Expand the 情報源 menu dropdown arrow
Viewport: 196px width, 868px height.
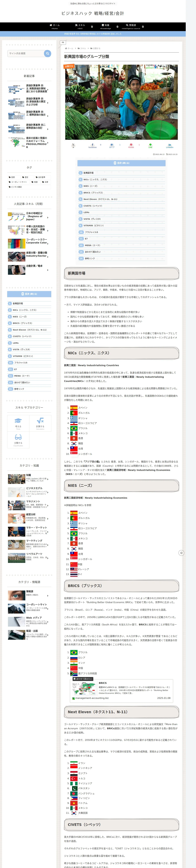point(143,27)
